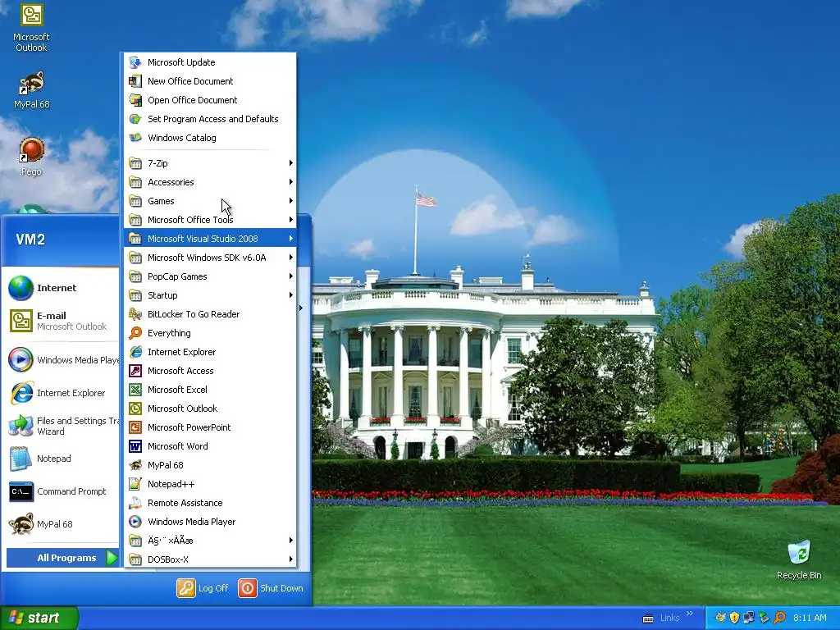Expand Microsoft Windows SDK v6.0A folder
Image resolution: width=840 pixels, height=630 pixels.
(x=210, y=258)
